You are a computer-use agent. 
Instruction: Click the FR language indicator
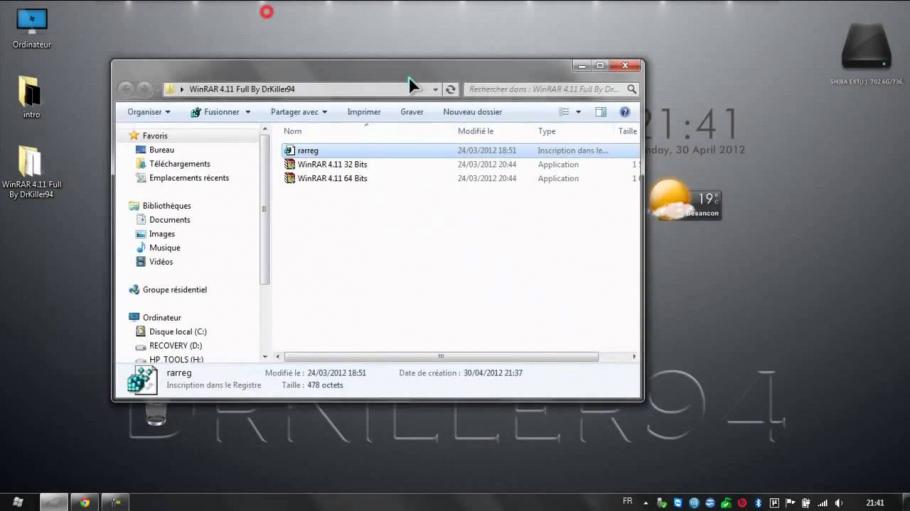click(627, 501)
